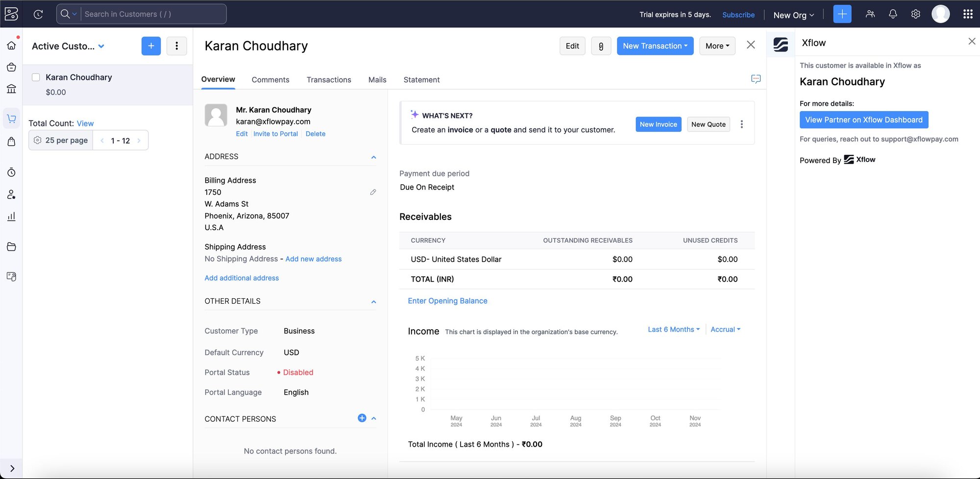Click Enter Opening Balance link
Image resolution: width=980 pixels, height=479 pixels.
pos(447,301)
